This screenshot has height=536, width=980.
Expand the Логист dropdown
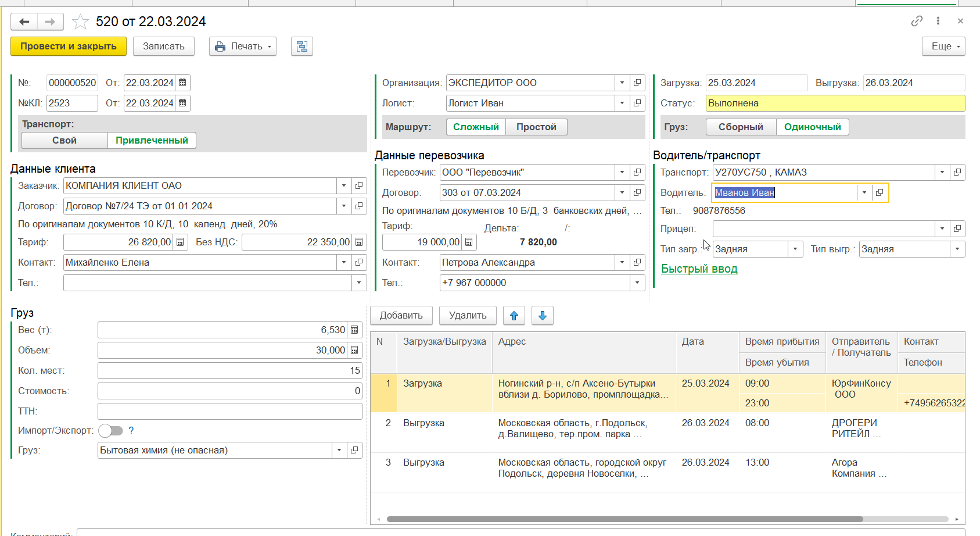622,103
